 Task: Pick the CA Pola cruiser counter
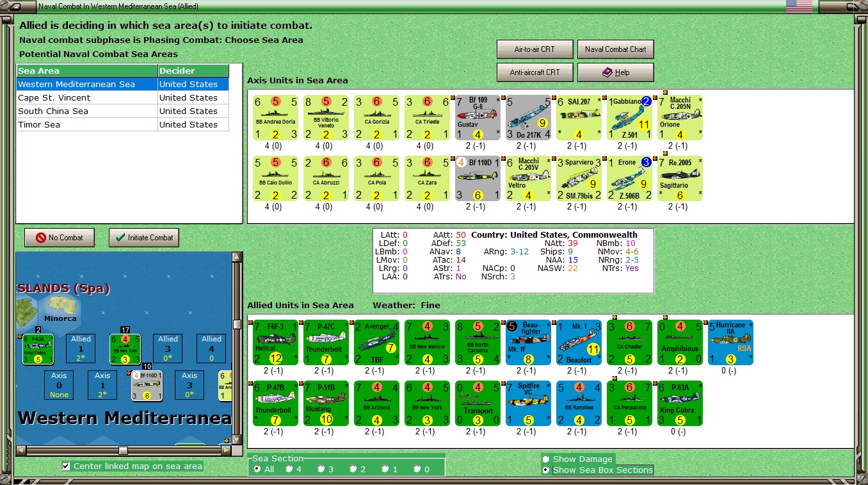376,179
